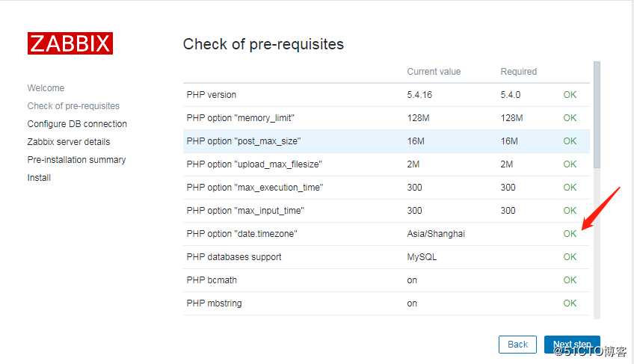Select the PHP bcmath row
The image size is (634, 364).
pos(386,280)
